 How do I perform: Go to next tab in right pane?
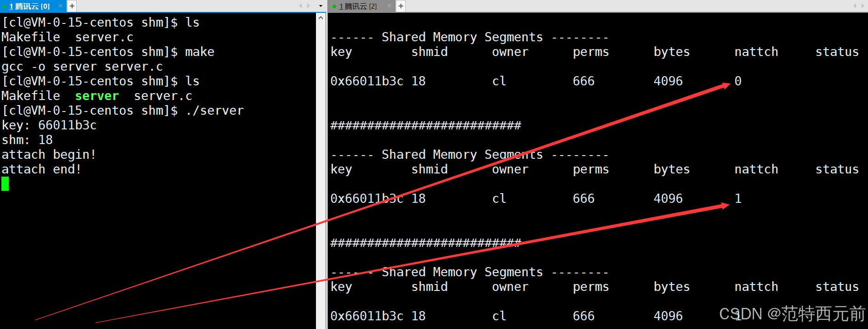[x=863, y=6]
